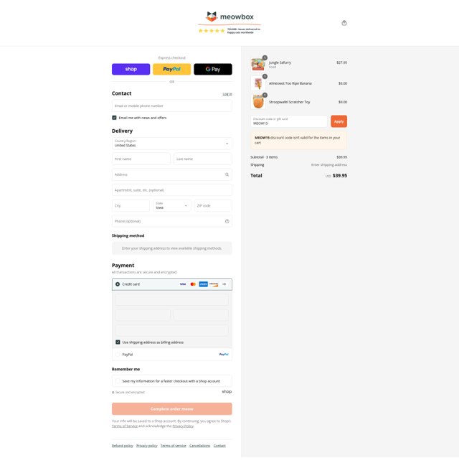459x476 pixels.
Task: Focus the First name field
Action: 141,159
